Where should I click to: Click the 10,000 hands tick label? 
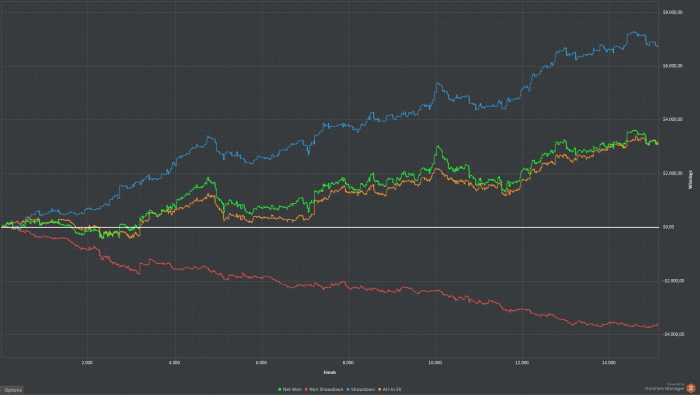tap(435, 362)
